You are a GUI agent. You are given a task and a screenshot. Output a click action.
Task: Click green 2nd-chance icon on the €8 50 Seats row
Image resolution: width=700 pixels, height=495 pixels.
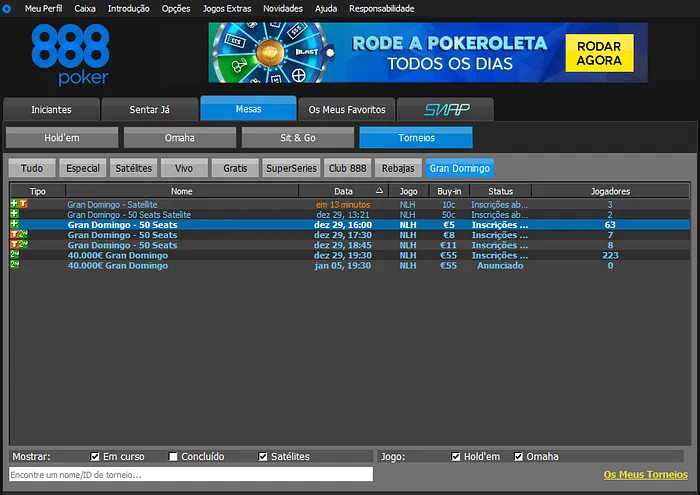pyautogui.click(x=23, y=234)
